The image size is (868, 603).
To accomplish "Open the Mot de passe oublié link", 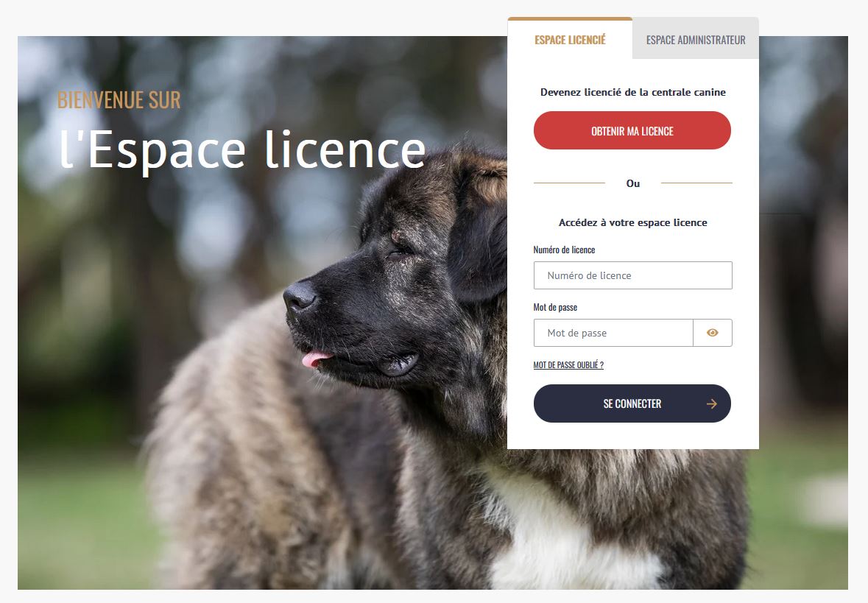I will click(x=568, y=365).
